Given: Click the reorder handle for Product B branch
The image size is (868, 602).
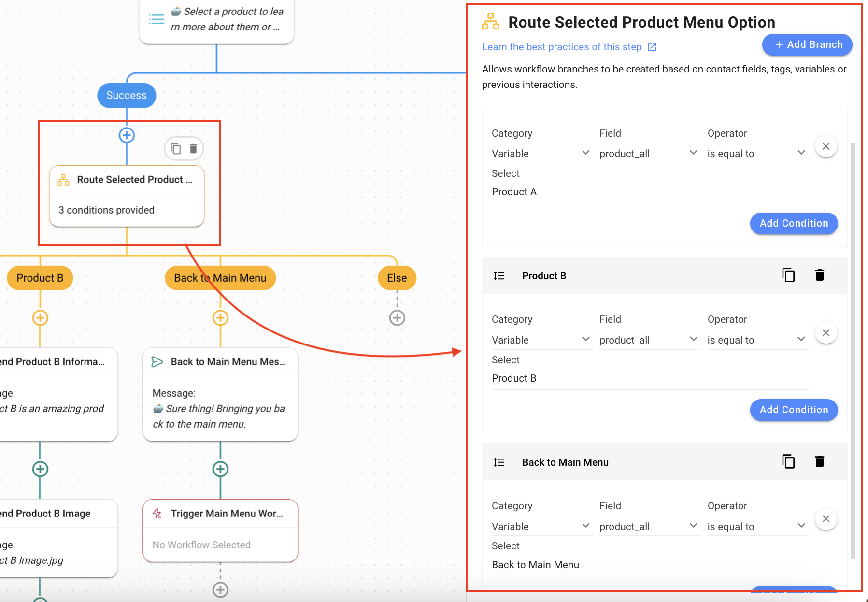Looking at the screenshot, I should [x=499, y=276].
